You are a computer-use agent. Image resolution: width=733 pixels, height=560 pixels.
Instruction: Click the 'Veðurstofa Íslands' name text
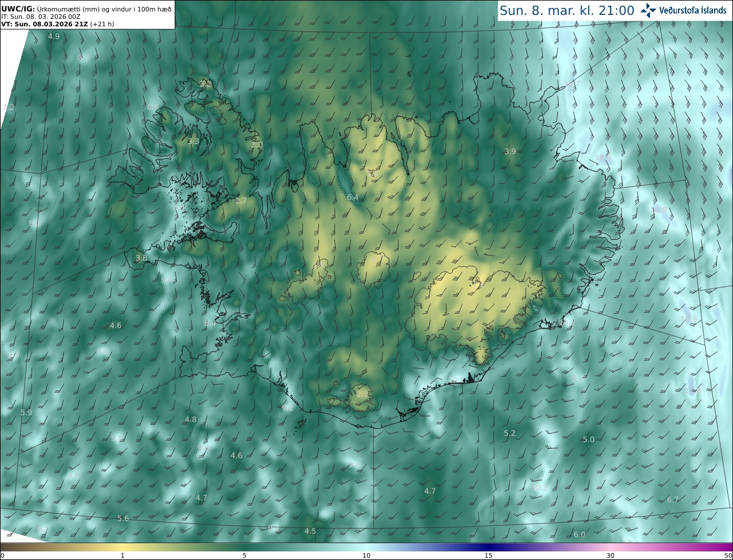[x=693, y=10]
